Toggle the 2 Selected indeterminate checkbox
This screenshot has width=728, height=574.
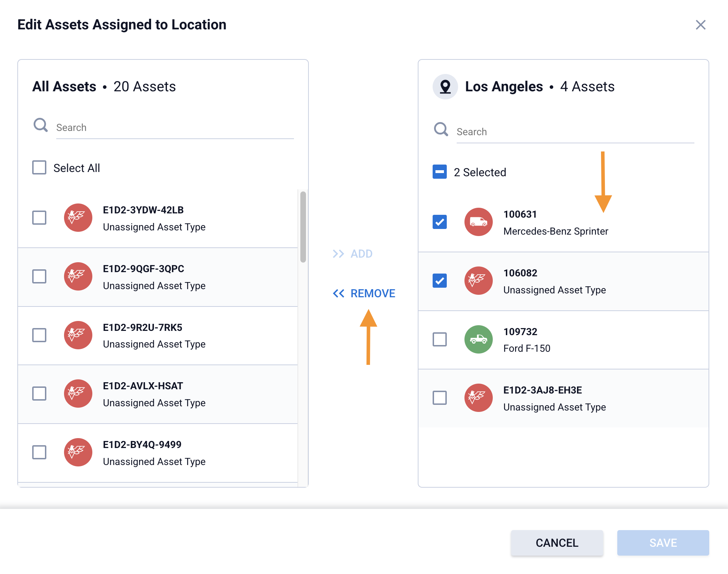(x=440, y=172)
